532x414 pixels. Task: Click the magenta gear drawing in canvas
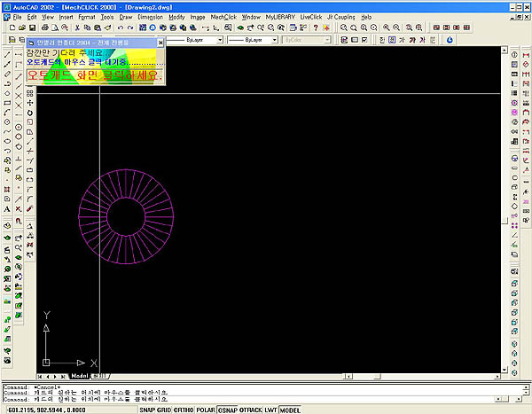pyautogui.click(x=126, y=216)
